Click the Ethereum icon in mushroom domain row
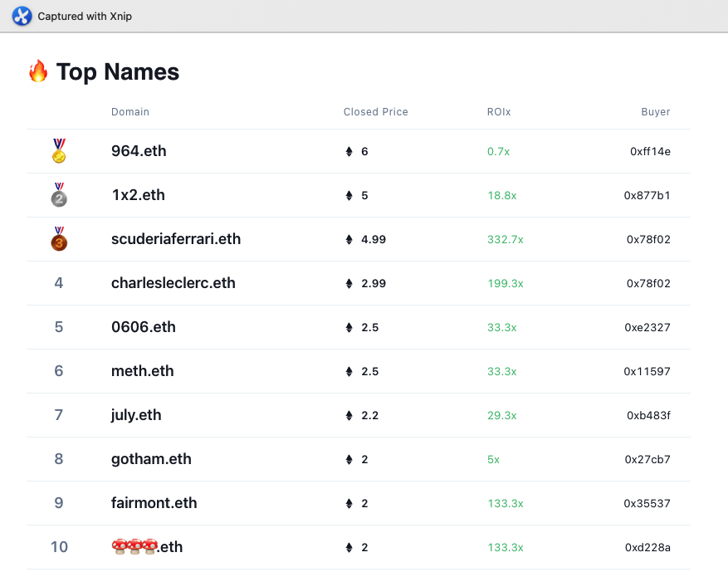Image resolution: width=728 pixels, height=572 pixels. (349, 547)
